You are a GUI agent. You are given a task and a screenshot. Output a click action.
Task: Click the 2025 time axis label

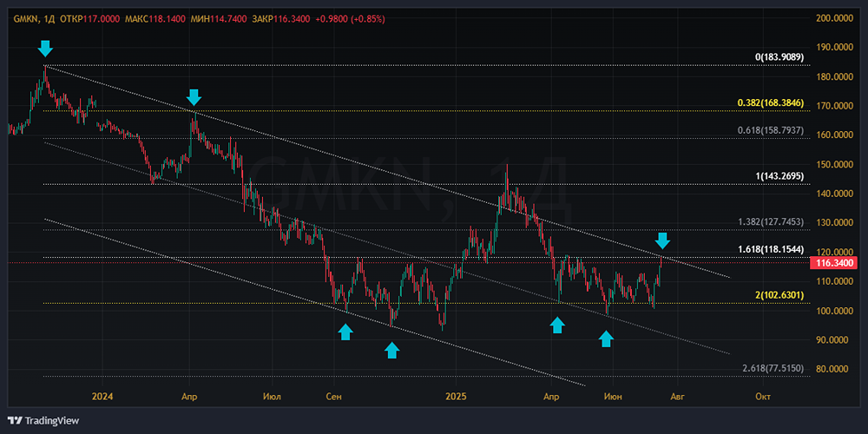click(457, 397)
